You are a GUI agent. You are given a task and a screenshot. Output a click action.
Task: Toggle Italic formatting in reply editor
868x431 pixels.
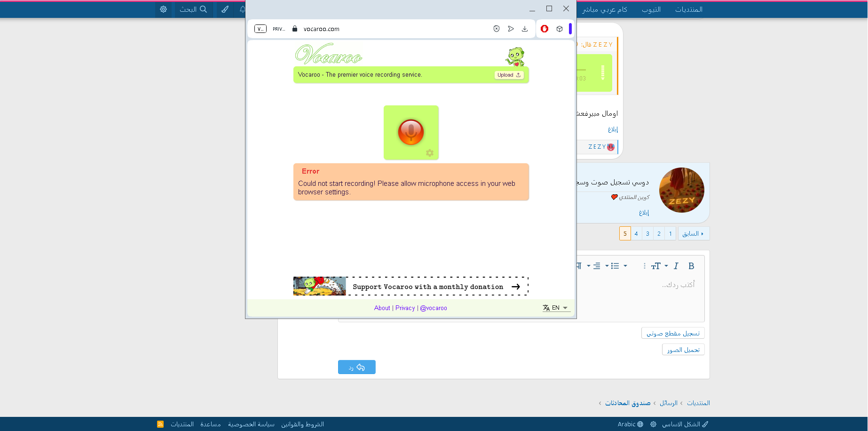tap(676, 266)
